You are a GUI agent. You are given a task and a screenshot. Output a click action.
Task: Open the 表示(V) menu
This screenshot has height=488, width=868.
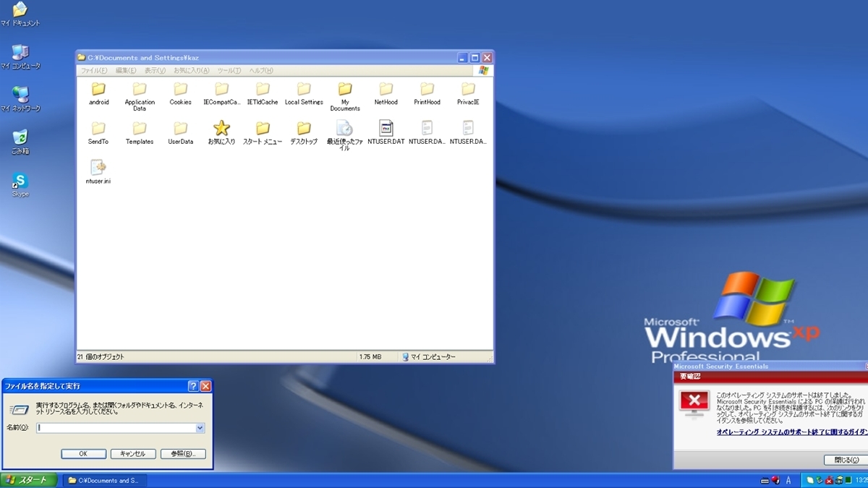tap(155, 71)
